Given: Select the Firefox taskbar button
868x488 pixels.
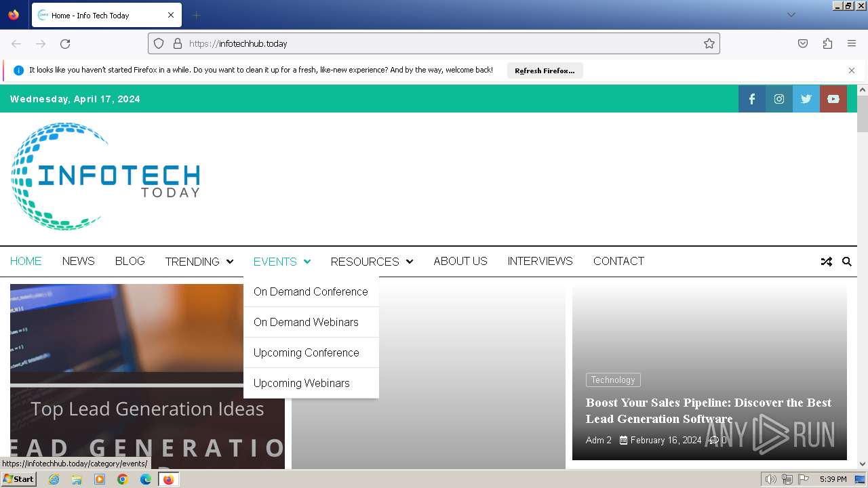Looking at the screenshot, I should pyautogui.click(x=168, y=479).
